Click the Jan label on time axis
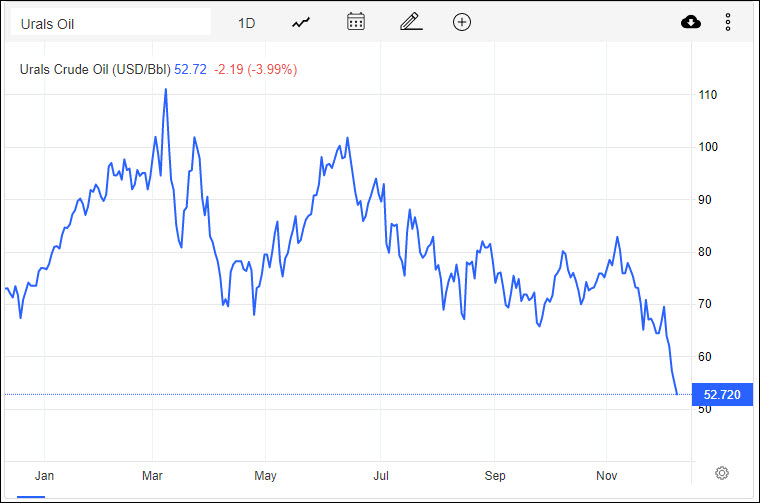Image resolution: width=760 pixels, height=503 pixels. coord(45,474)
